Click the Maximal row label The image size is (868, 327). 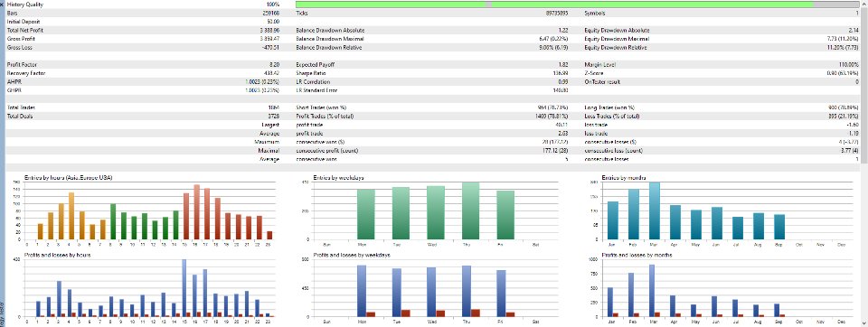click(269, 151)
